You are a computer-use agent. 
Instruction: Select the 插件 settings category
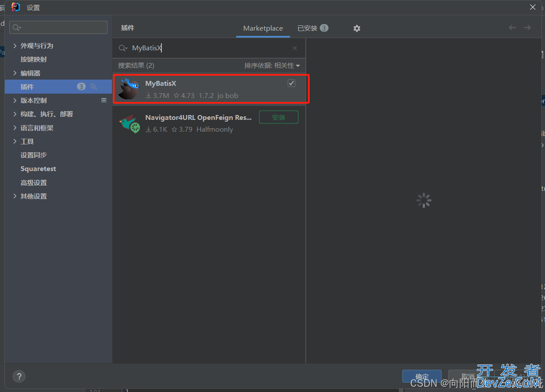click(x=58, y=87)
